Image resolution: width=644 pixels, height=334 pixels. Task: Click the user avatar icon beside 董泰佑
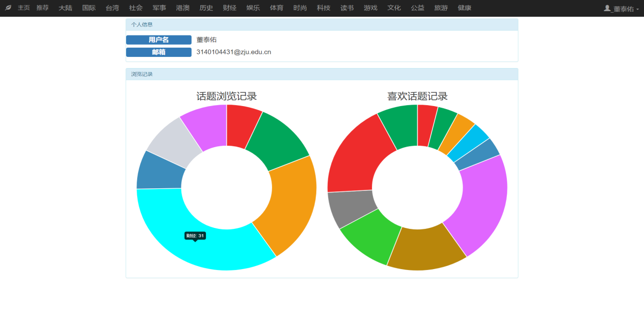pos(607,8)
